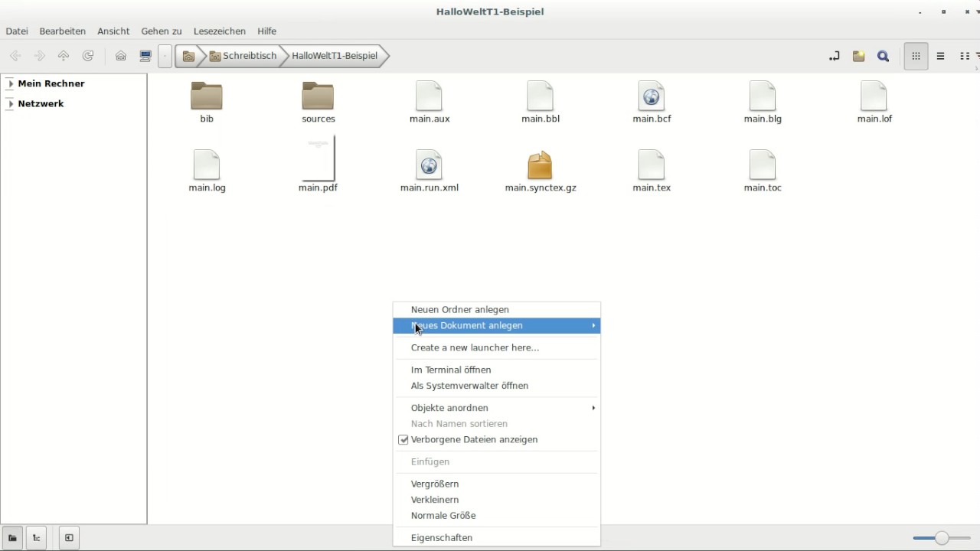Viewport: 980px width, 551px height.
Task: Go forward with the forward arrow
Action: (40, 56)
